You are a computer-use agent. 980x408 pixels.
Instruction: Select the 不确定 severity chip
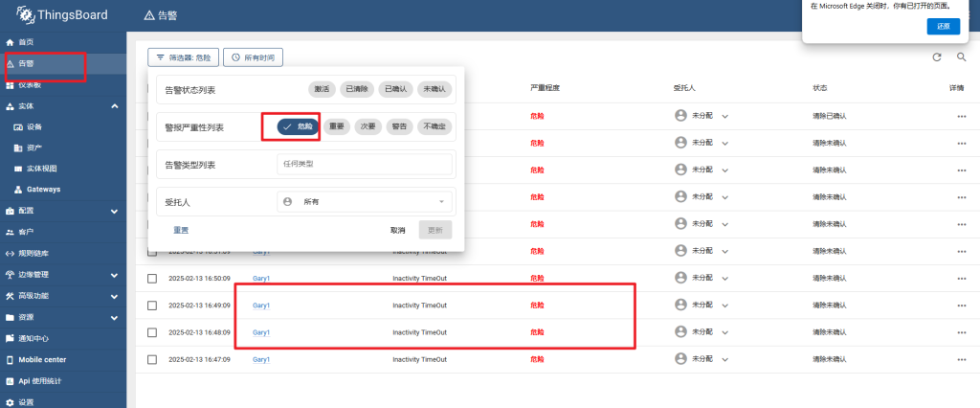[x=434, y=126]
